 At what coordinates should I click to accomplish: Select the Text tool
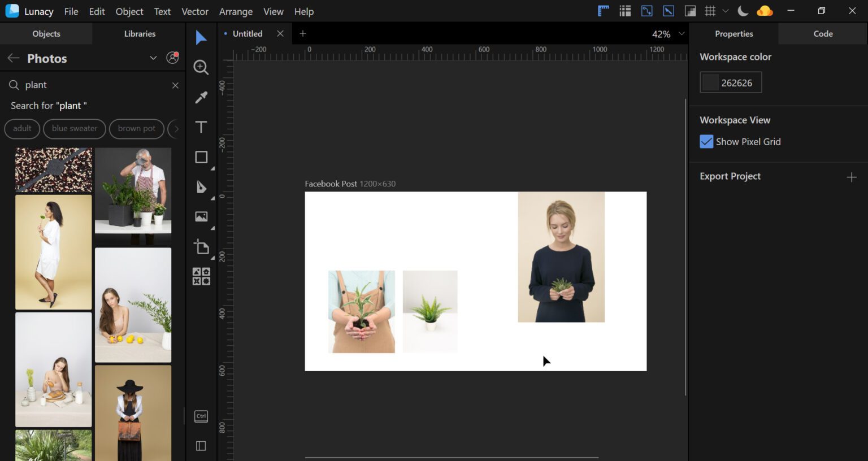click(201, 127)
